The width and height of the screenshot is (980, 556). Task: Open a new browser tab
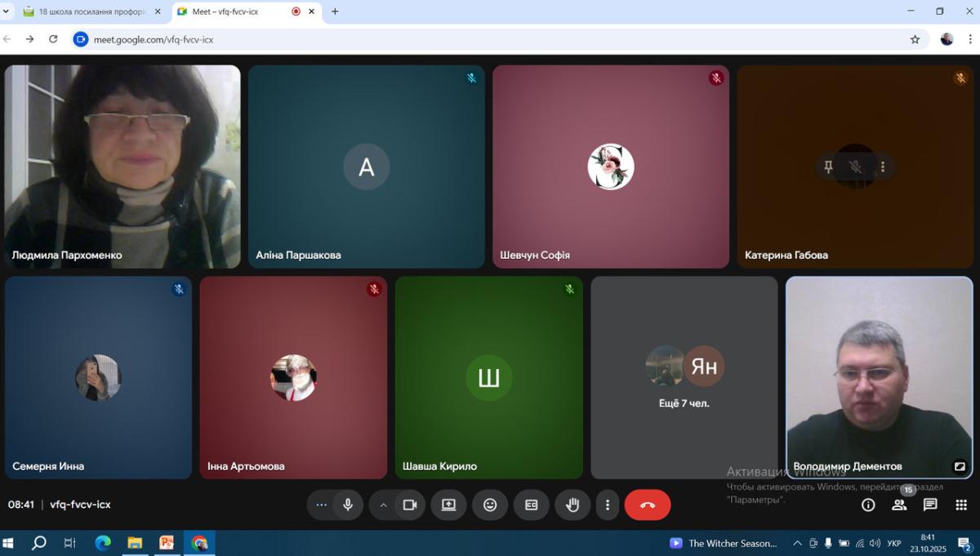coord(335,11)
